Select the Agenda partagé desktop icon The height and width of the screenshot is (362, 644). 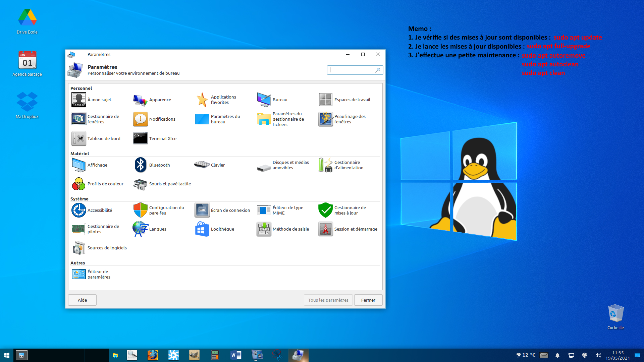click(x=28, y=64)
